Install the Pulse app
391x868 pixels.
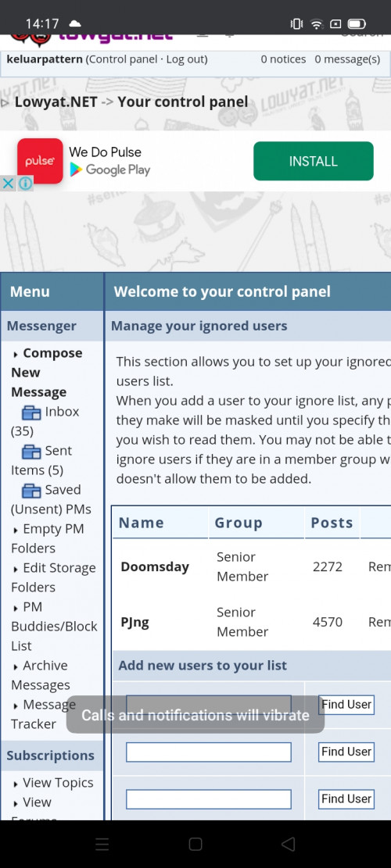[x=314, y=161]
